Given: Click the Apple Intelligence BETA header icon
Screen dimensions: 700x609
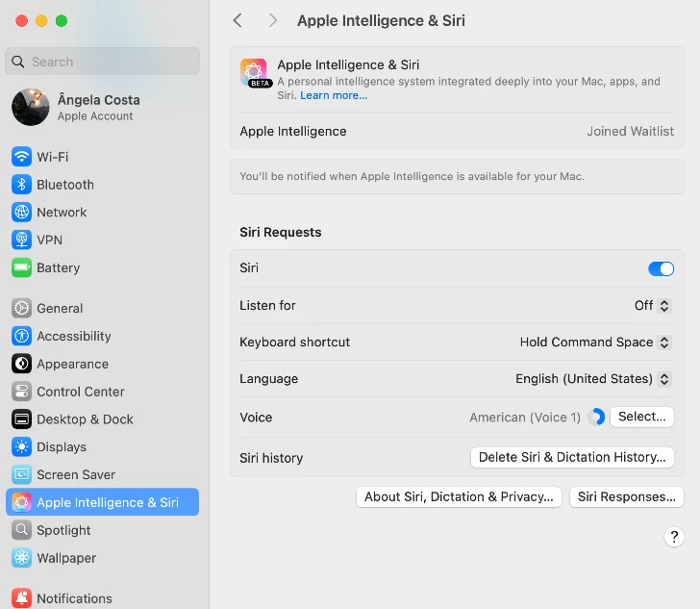Looking at the screenshot, I should pos(254,72).
